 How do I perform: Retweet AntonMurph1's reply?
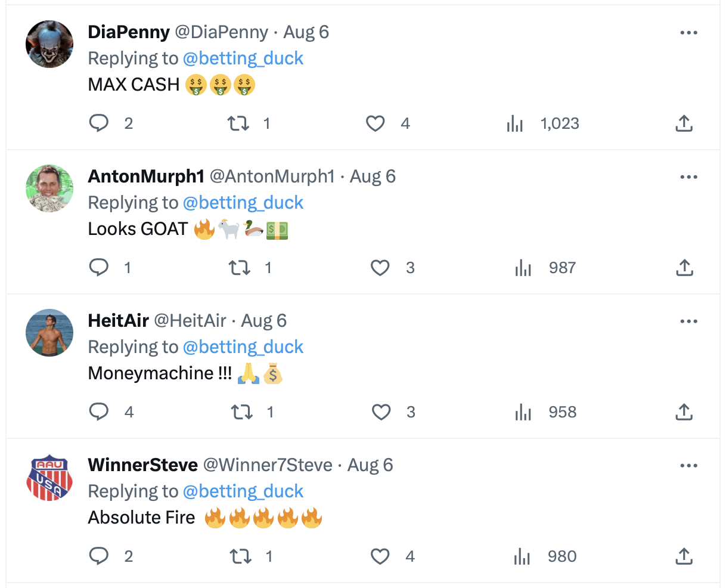[x=240, y=268]
